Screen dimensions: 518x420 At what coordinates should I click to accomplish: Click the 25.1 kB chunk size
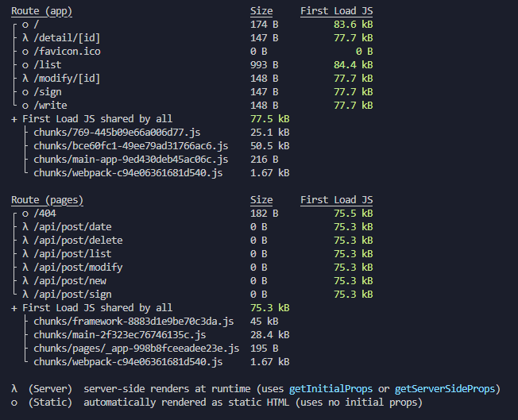coord(270,133)
